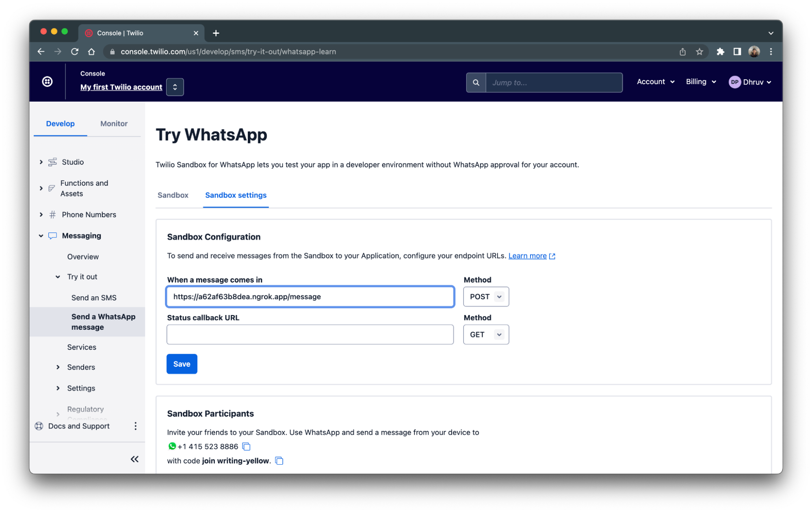The image size is (812, 513).
Task: Go forward in browser history
Action: tap(58, 52)
